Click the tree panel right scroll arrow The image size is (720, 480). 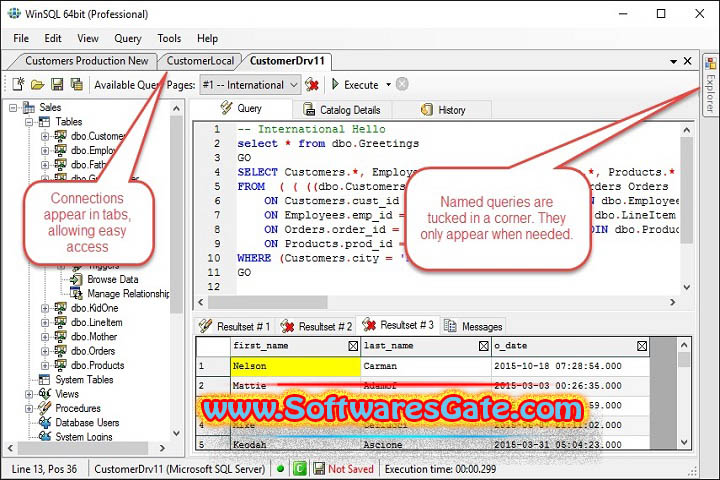point(162,447)
